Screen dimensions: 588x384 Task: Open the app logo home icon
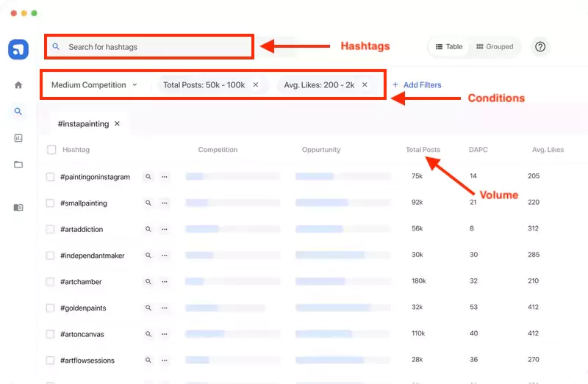pos(18,49)
